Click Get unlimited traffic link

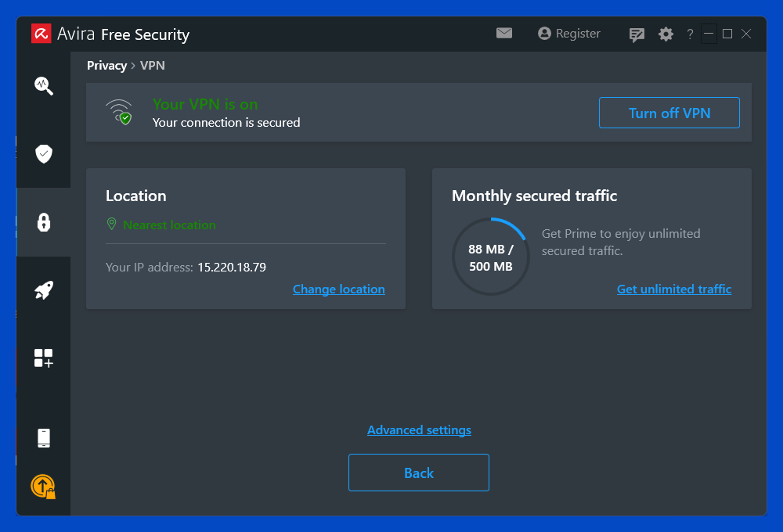[x=674, y=289]
